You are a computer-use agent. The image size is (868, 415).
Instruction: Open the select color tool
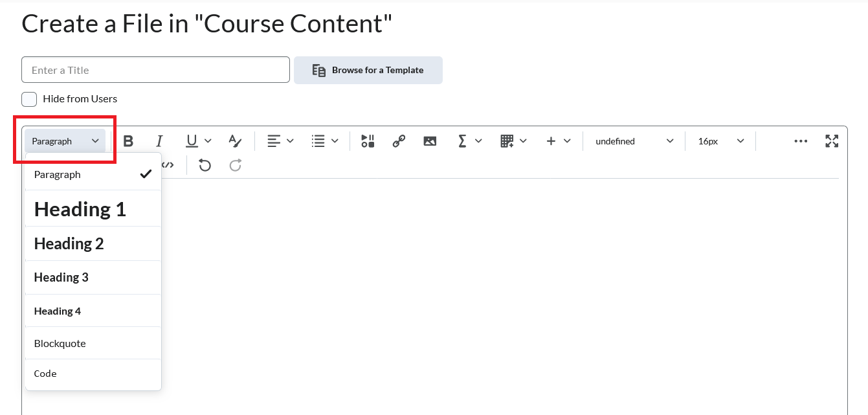point(235,141)
